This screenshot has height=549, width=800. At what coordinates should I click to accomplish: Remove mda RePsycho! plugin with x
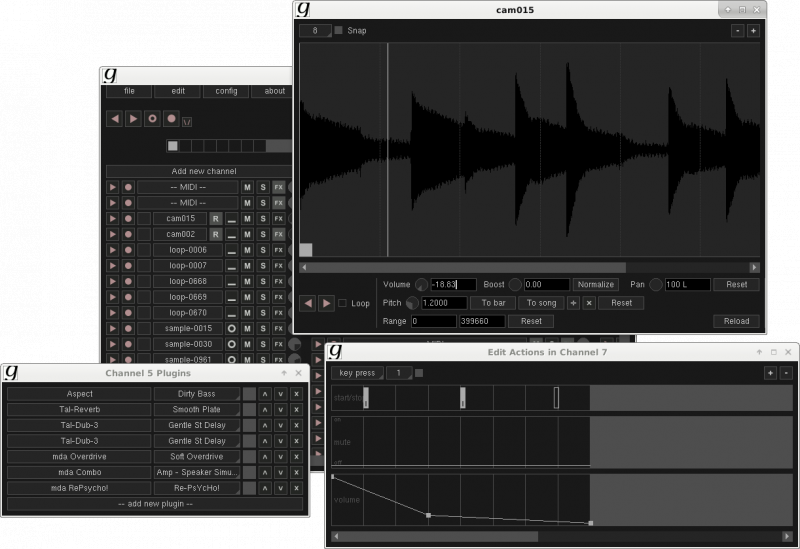tap(296, 488)
